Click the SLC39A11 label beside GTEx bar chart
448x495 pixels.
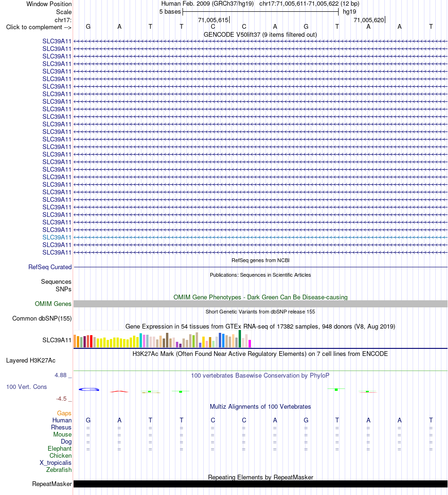pos(57,340)
